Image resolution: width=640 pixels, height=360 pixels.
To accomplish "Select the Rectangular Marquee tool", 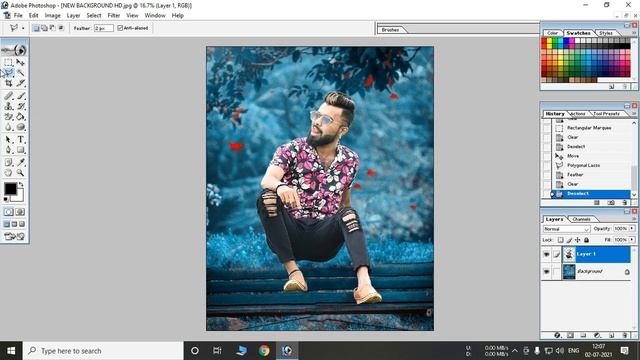I will [8, 62].
